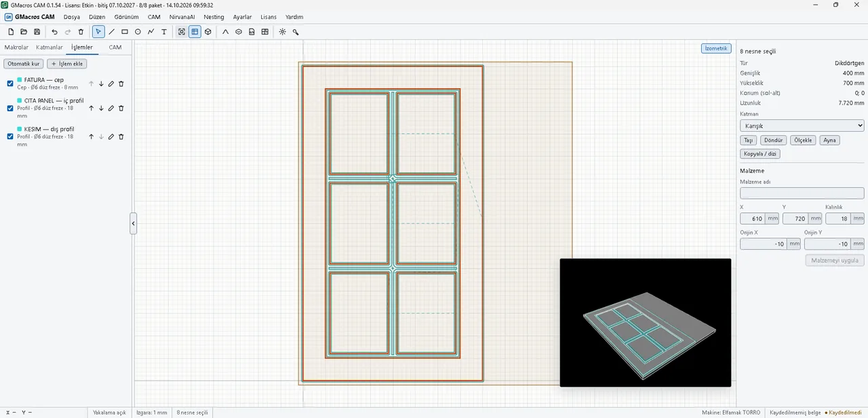Uncheck the CITA PANEL — iç profil operation
This screenshot has width=868, height=418.
point(10,108)
